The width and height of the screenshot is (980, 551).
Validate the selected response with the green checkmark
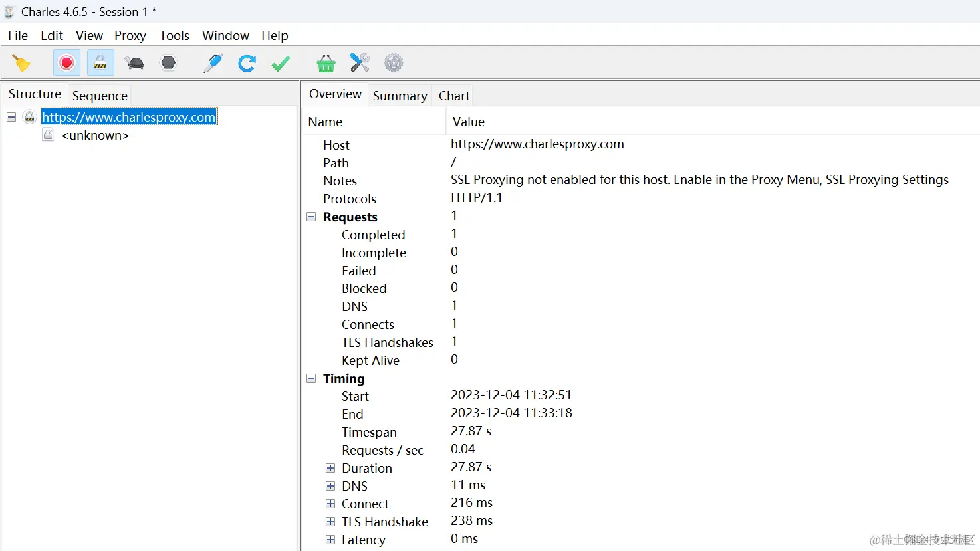click(x=281, y=63)
